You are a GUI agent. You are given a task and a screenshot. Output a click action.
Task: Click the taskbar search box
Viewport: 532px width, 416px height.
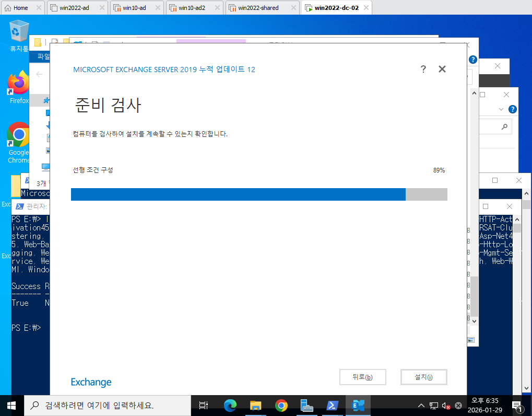pos(108,406)
